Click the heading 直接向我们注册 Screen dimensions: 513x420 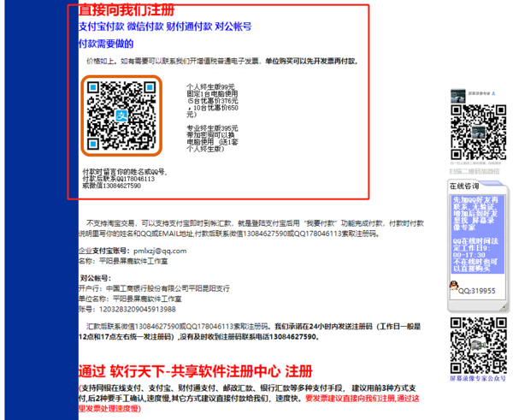[x=127, y=9]
